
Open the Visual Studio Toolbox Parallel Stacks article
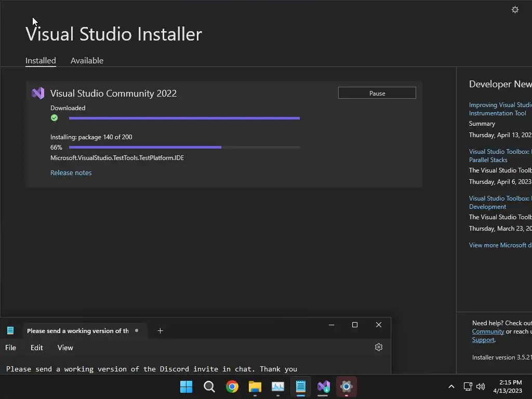click(500, 156)
